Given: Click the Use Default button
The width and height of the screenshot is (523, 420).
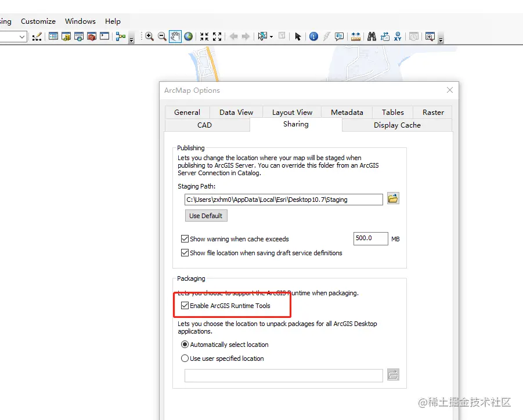Looking at the screenshot, I should (206, 216).
